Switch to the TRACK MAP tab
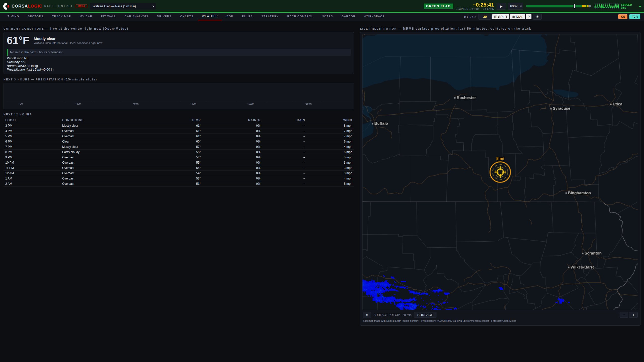Viewport: 644px width, 362px height. [x=61, y=16]
